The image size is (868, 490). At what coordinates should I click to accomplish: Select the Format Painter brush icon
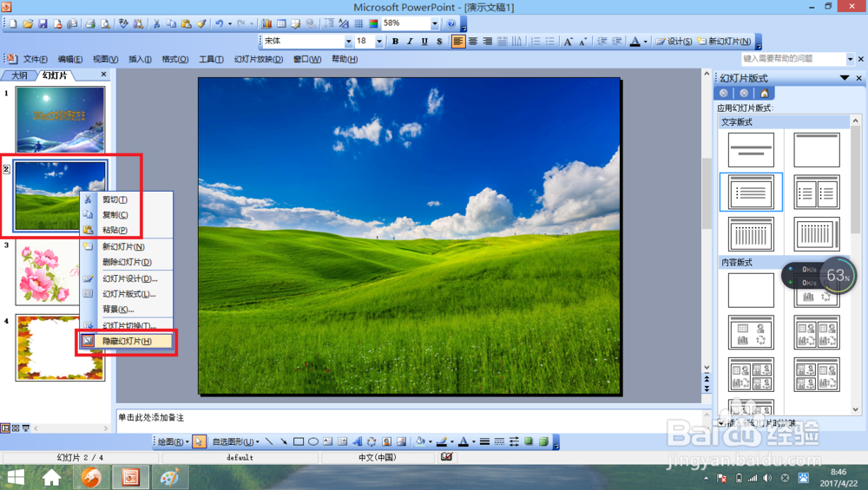pos(201,23)
